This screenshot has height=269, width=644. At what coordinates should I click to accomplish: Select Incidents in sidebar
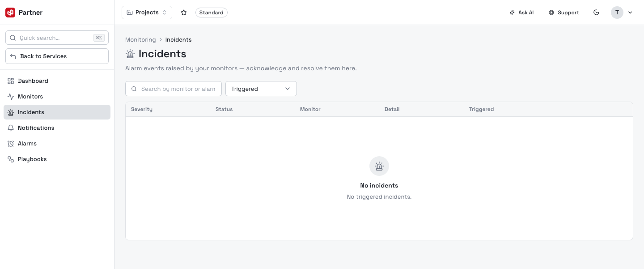click(x=57, y=112)
